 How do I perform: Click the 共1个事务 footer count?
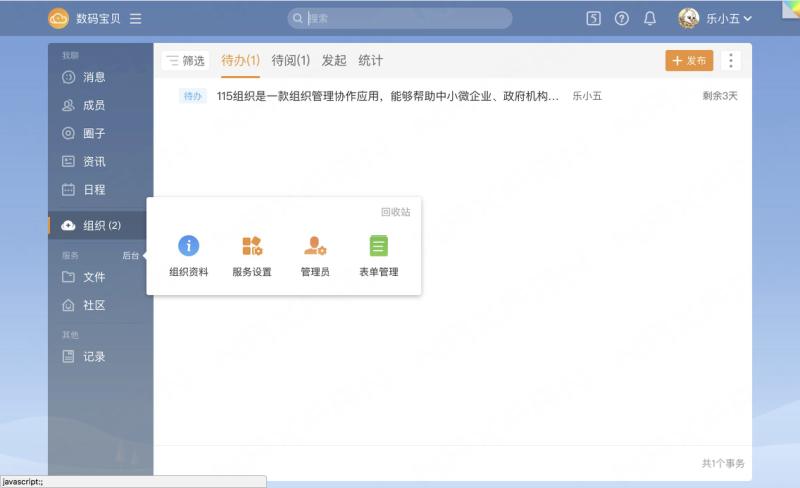tap(723, 463)
